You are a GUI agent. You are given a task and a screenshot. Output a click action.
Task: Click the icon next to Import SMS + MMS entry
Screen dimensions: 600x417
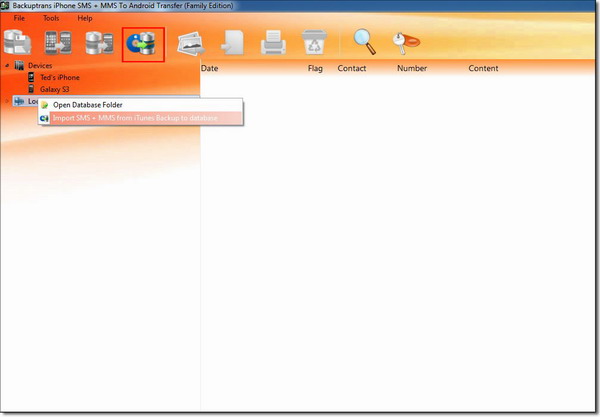click(x=44, y=118)
